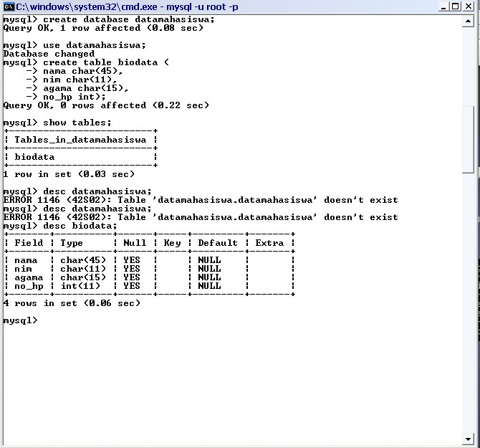
Task: Click '1 row in set (0.03 sec)'
Action: 69,174
